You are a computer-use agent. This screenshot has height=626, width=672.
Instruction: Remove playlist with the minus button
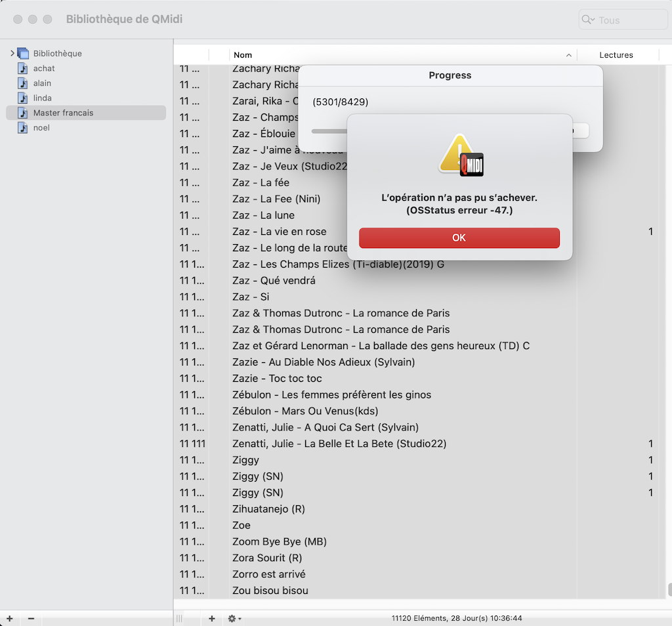click(31, 618)
